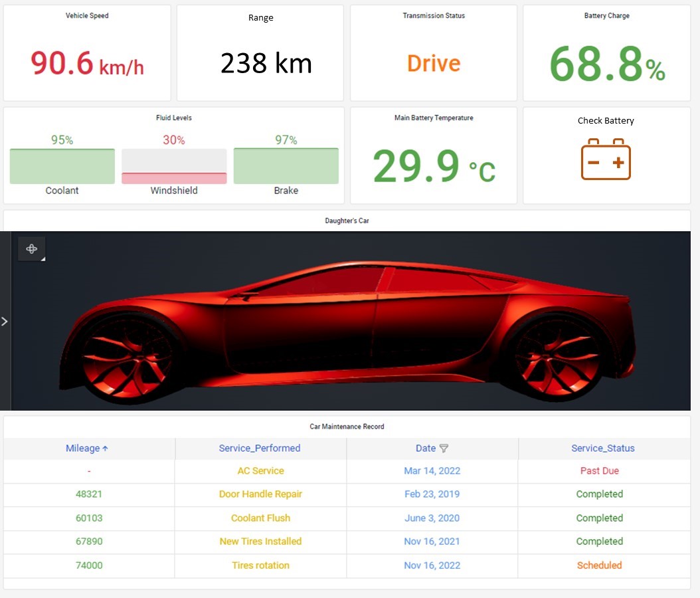Viewport: 700px width, 598px height.
Task: Expand the left side panel chevron
Action: tap(5, 321)
